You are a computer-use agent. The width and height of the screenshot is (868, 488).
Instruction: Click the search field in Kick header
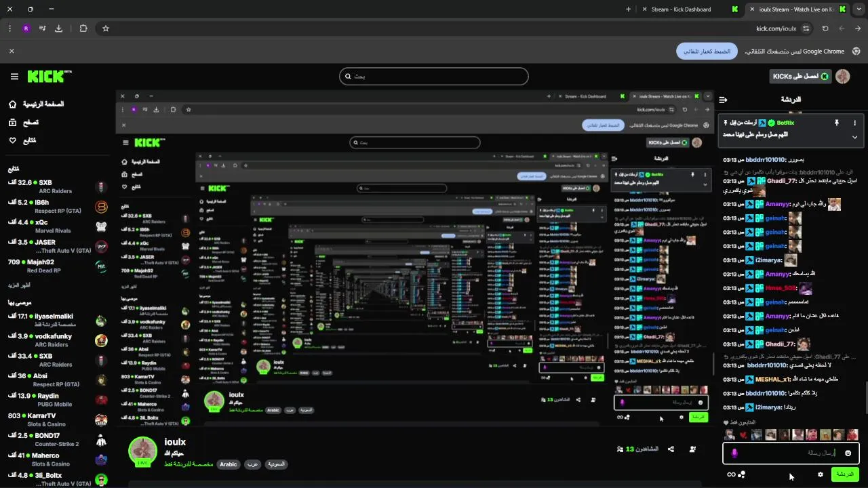pyautogui.click(x=434, y=77)
